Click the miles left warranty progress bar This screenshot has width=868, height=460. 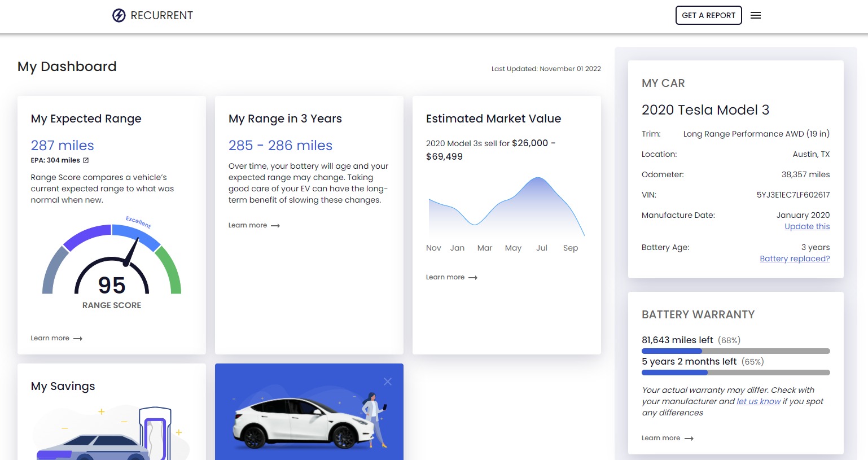click(x=735, y=351)
